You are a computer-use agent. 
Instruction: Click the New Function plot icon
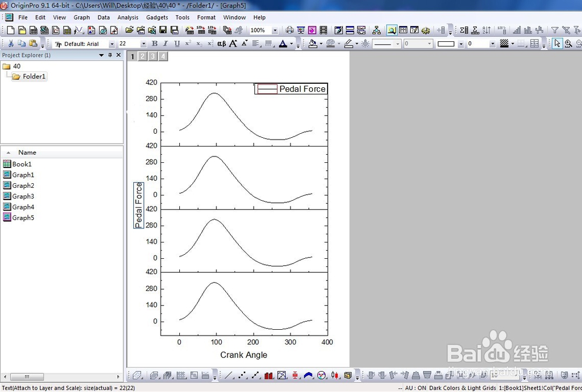click(79, 30)
